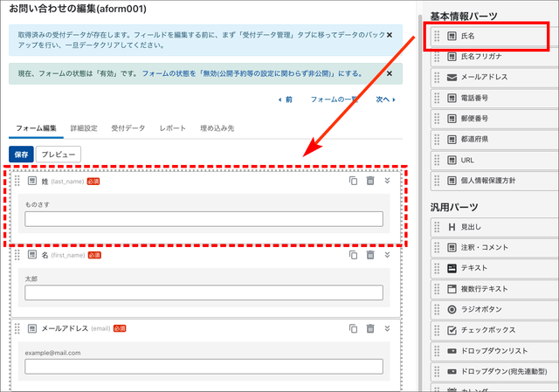The width and height of the screenshot is (559, 392).
Task: Select the 複数行テキスト part
Action: (x=494, y=289)
